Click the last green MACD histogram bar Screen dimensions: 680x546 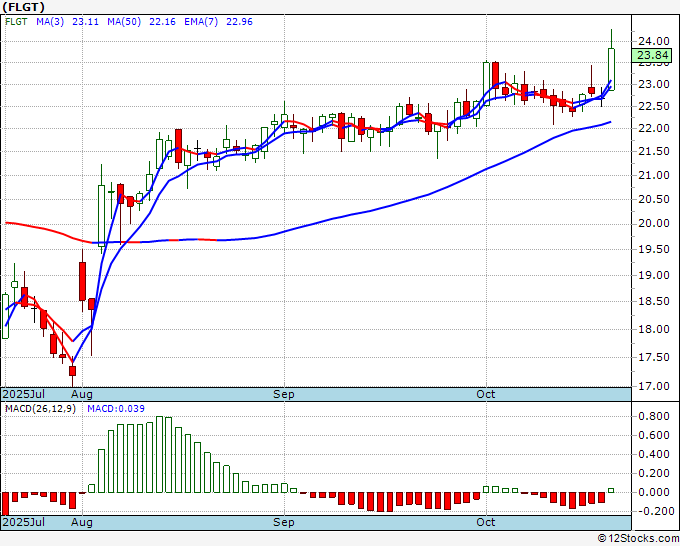point(611,490)
